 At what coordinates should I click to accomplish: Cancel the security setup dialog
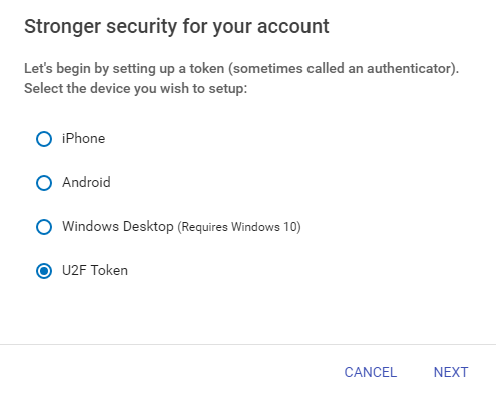(x=371, y=372)
